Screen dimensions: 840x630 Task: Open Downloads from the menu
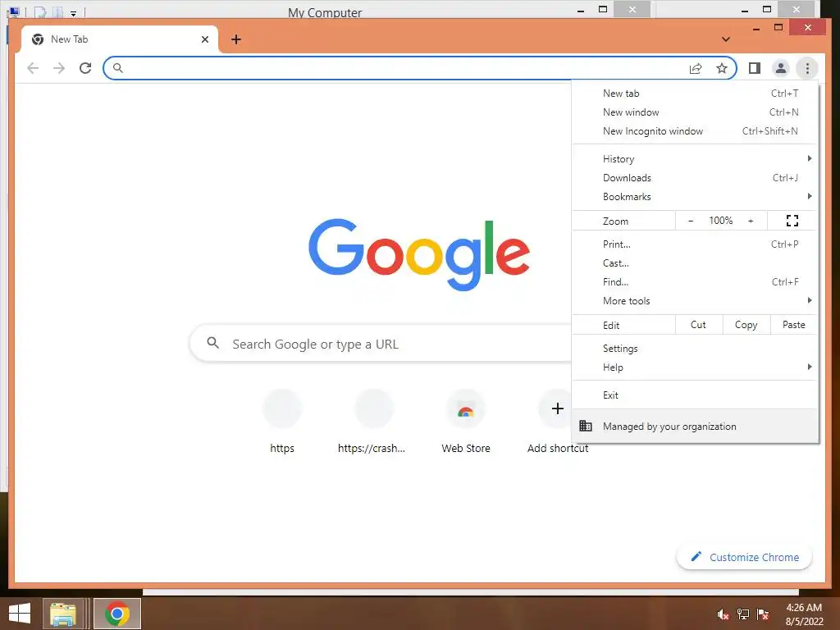point(695,178)
